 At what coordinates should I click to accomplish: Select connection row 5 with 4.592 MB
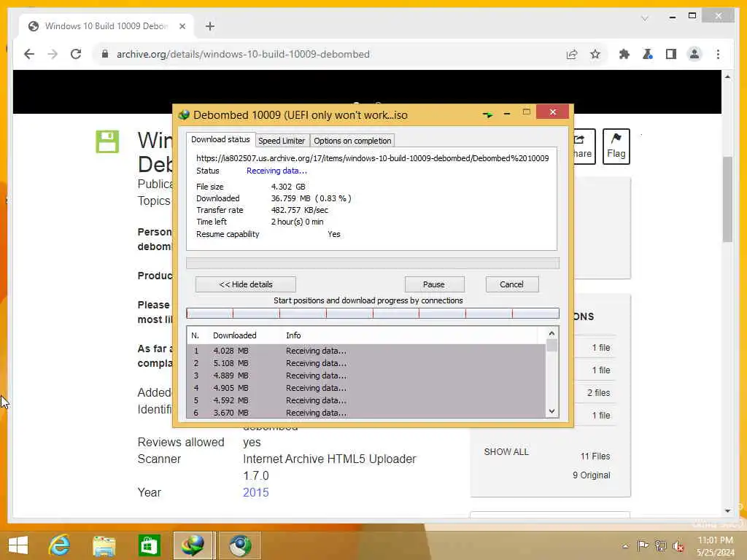[366, 400]
